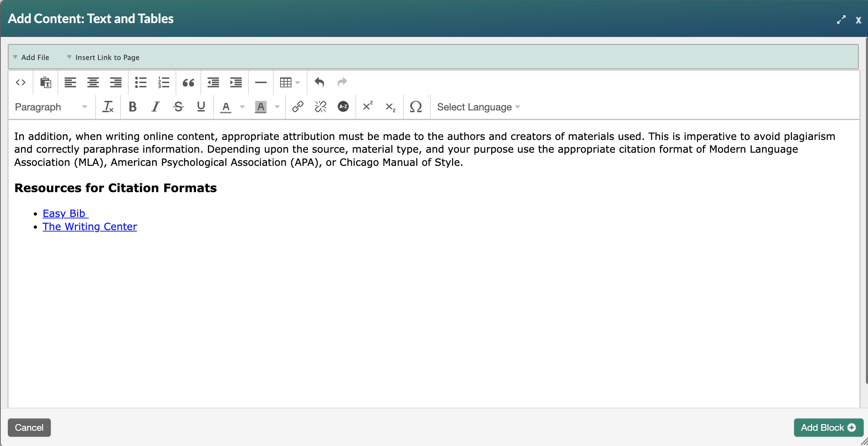
Task: Apply the current text color
Action: pyautogui.click(x=226, y=107)
